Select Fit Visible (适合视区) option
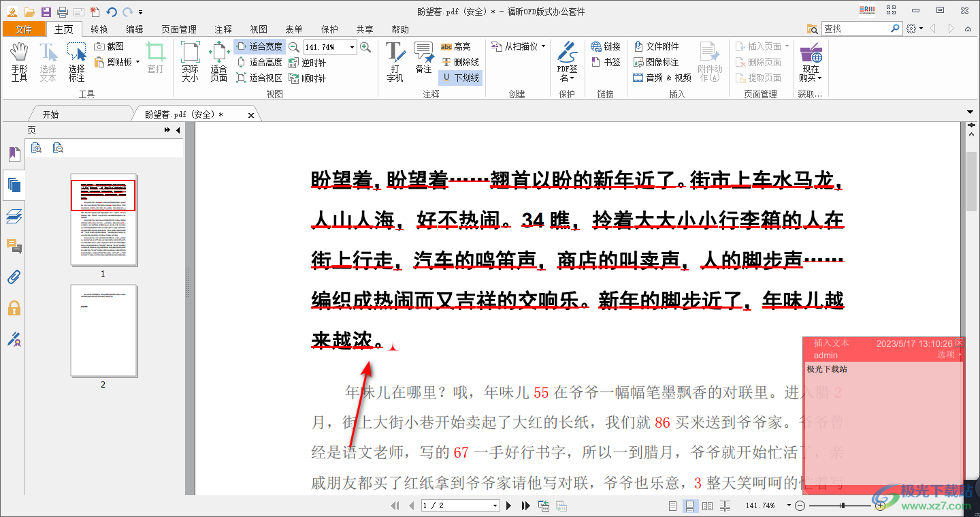 [x=259, y=78]
